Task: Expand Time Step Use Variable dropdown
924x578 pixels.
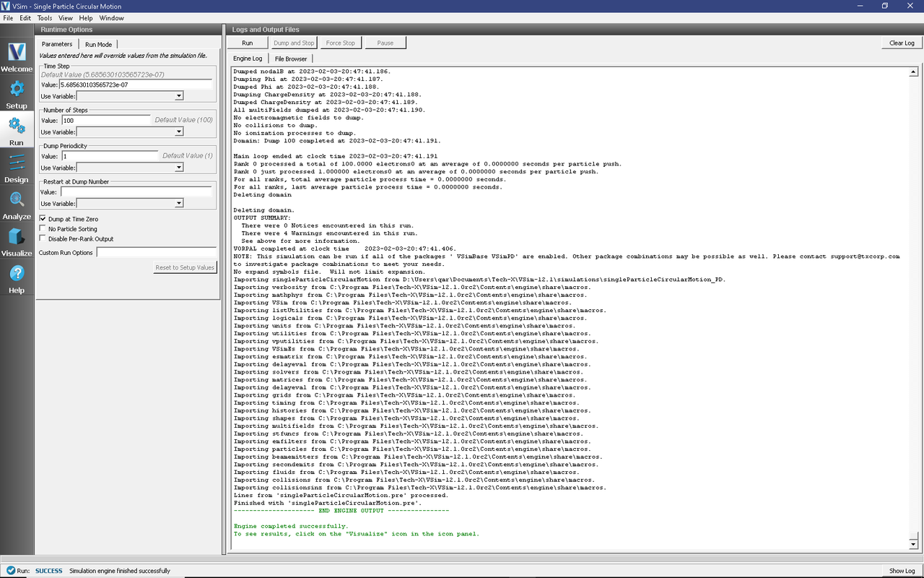Action: pyautogui.click(x=130, y=96)
